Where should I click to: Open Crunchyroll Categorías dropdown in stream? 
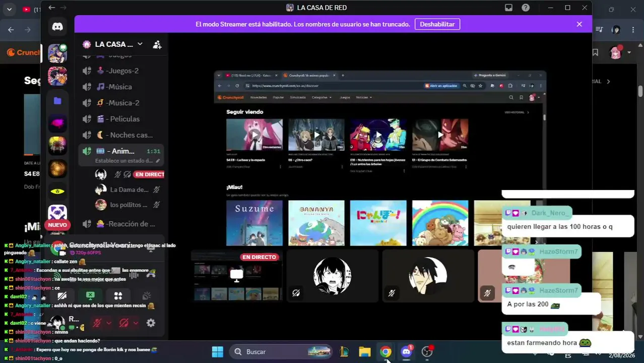pos(321,97)
